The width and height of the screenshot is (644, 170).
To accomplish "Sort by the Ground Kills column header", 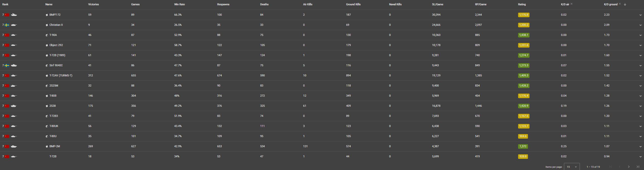I will point(353,4).
